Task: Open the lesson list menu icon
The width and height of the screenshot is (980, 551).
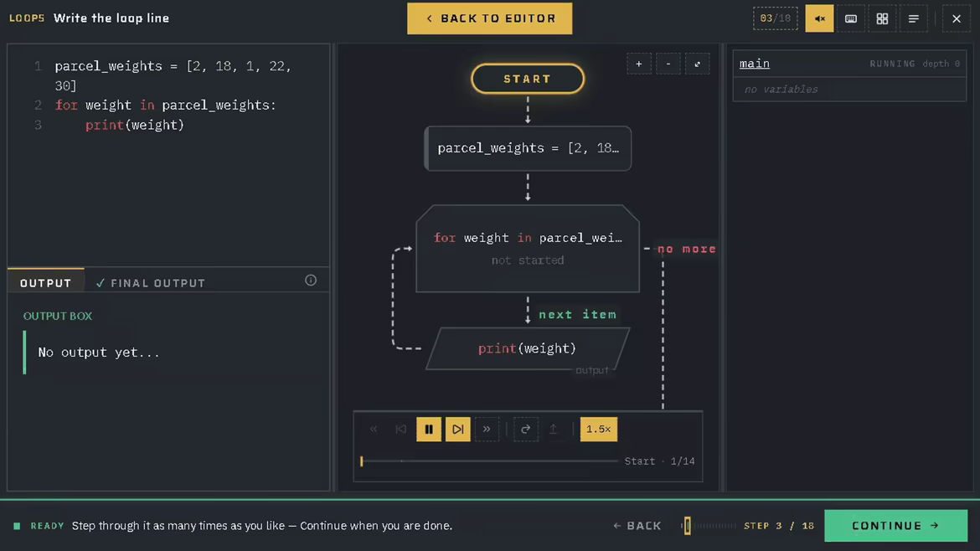Action: coord(913,18)
